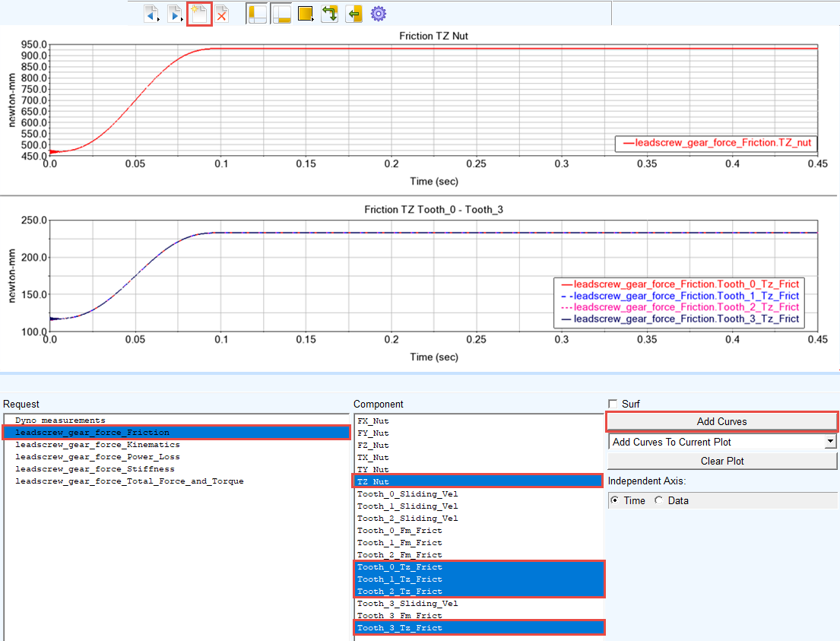Click the Tooth_0_Tz_Frict legend entry
Viewport: 840px width, 641px height.
680,284
